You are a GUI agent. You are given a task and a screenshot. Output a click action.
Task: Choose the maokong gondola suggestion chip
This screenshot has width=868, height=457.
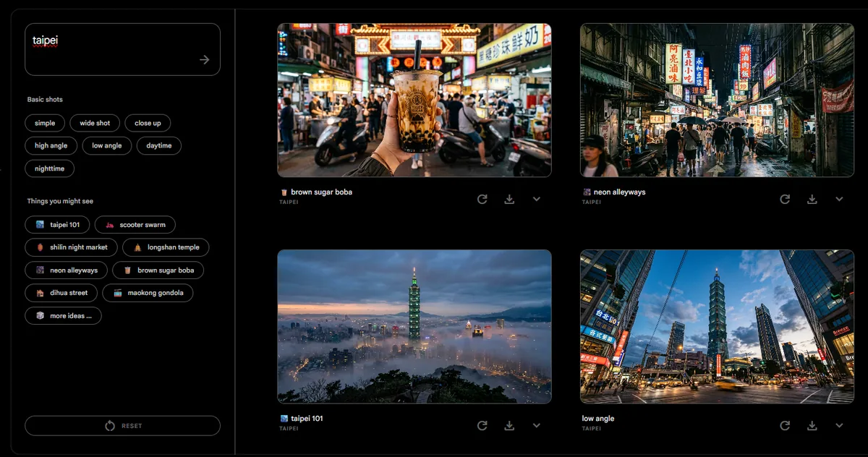click(148, 293)
